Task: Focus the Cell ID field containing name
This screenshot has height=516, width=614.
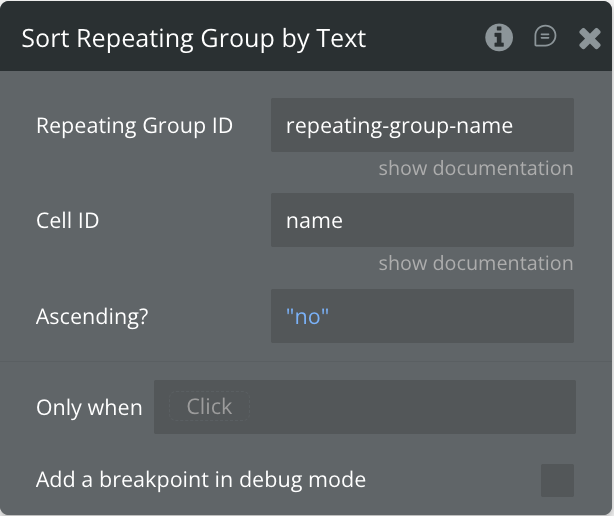Action: 422,220
